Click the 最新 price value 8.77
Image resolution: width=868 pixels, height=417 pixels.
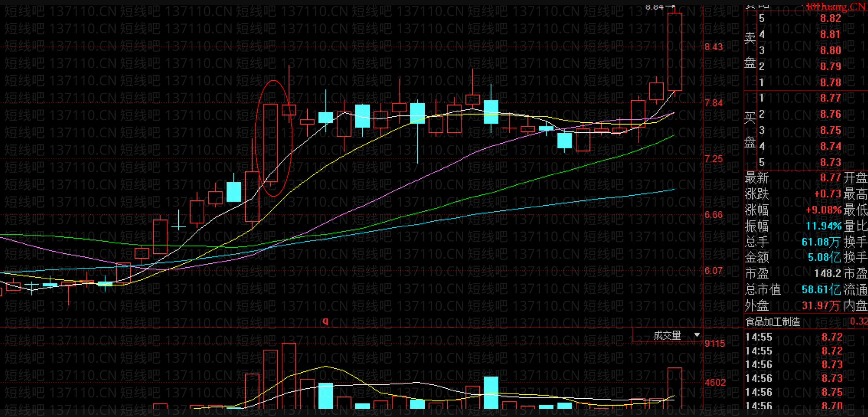831,177
